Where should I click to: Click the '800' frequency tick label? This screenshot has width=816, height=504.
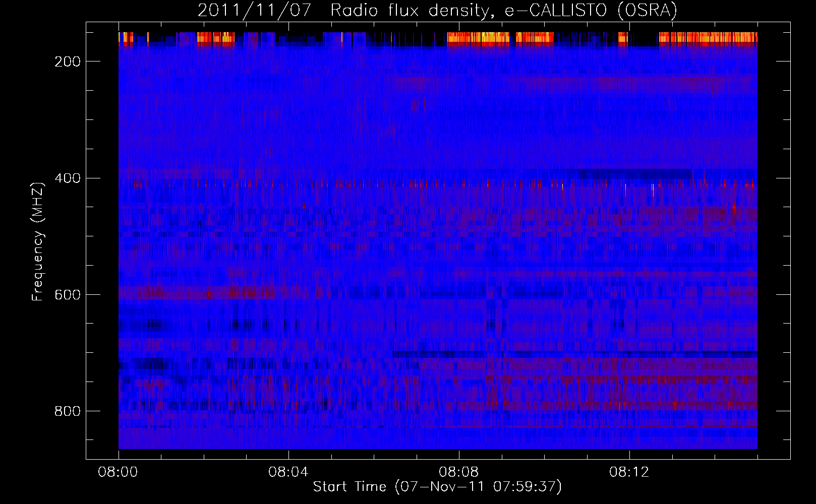tap(68, 411)
